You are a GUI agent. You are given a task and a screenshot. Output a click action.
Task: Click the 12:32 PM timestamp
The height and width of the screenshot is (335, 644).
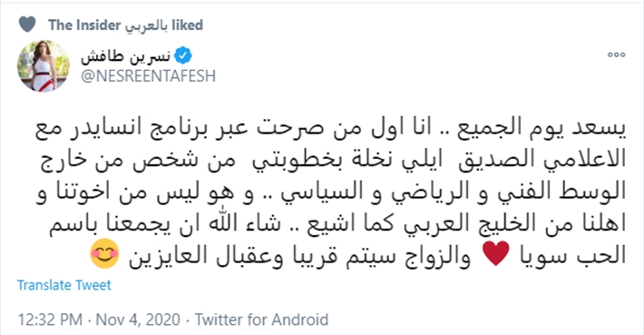50,320
